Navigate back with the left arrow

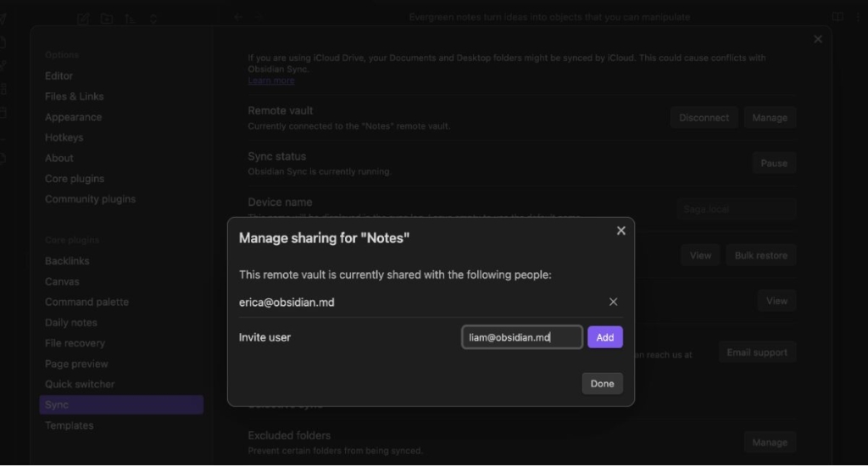[x=238, y=17]
